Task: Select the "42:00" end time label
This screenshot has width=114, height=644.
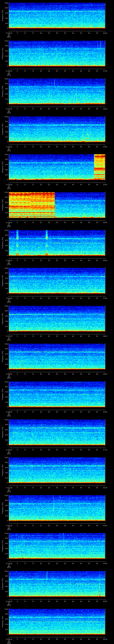Action: (x=105, y=487)
